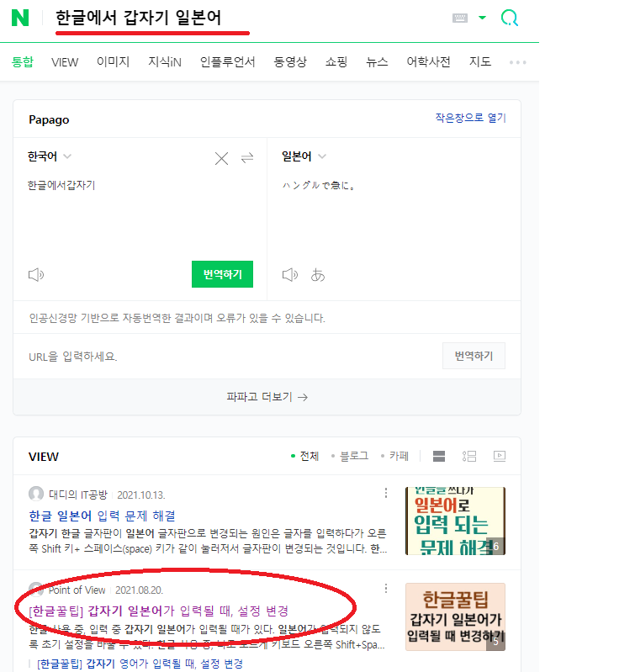Click the URL 번역하기 button

[474, 356]
